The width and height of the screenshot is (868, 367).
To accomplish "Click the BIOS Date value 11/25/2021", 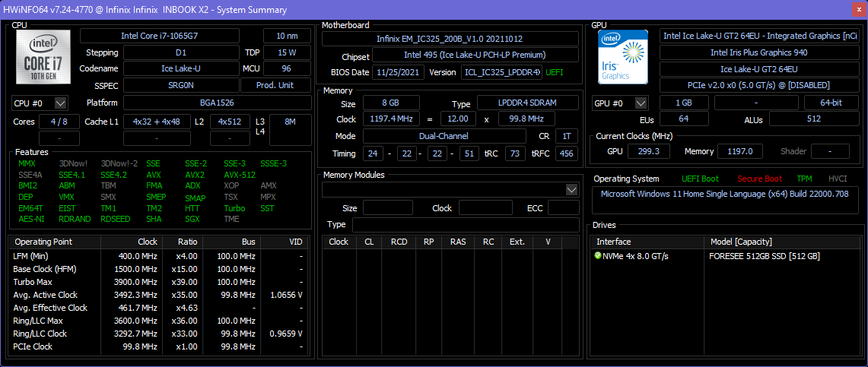I will pos(399,72).
